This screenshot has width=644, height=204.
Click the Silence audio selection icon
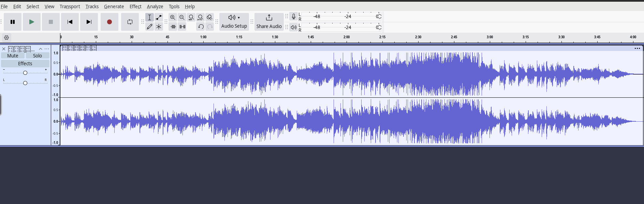[182, 27]
